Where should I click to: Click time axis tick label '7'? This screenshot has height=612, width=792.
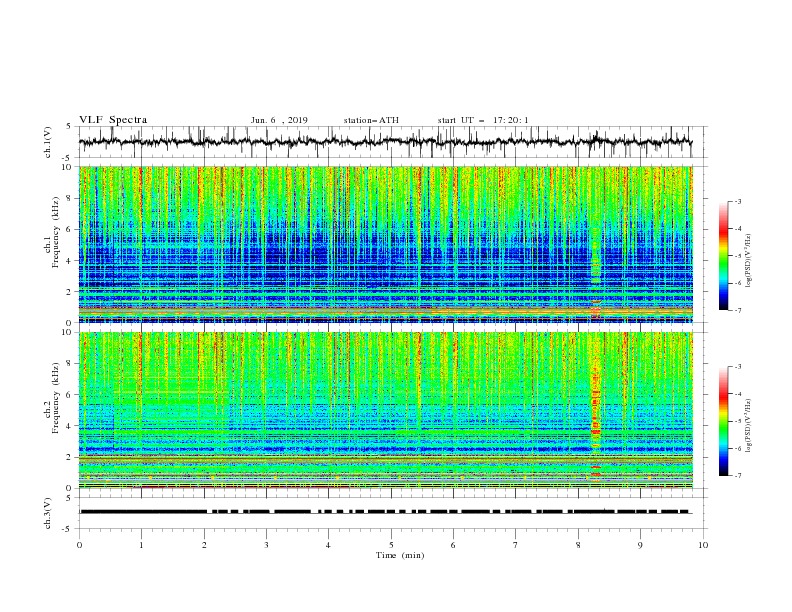point(516,545)
